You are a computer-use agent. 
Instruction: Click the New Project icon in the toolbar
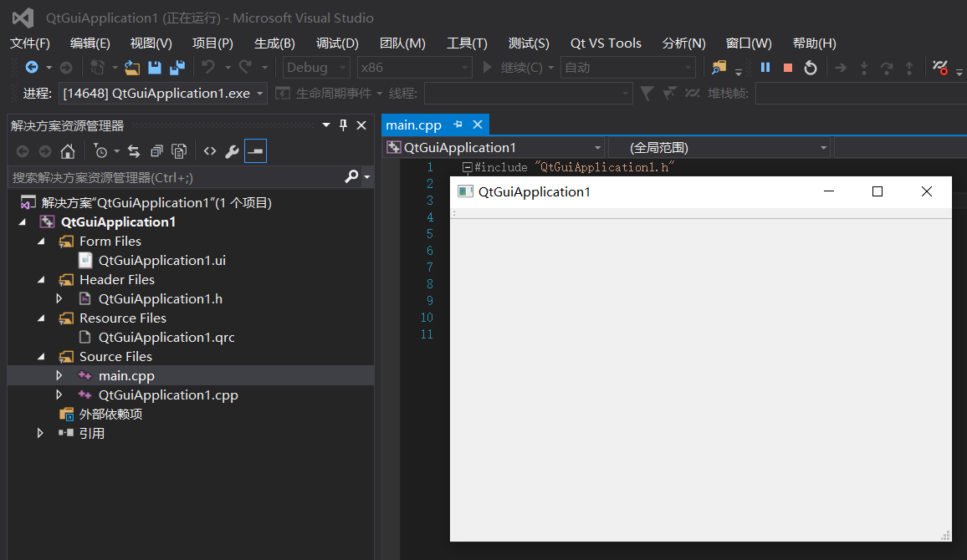[x=97, y=67]
